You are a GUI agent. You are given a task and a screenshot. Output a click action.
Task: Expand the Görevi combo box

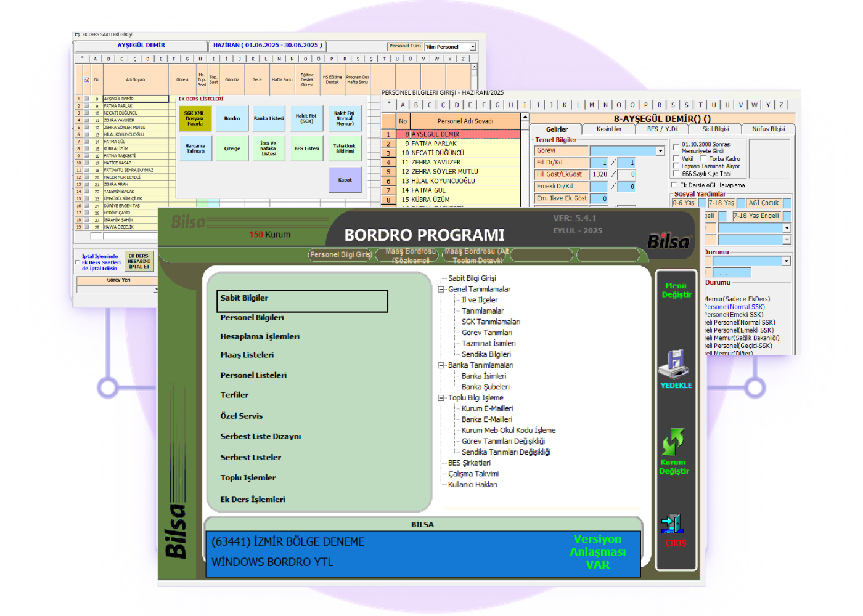(660, 151)
